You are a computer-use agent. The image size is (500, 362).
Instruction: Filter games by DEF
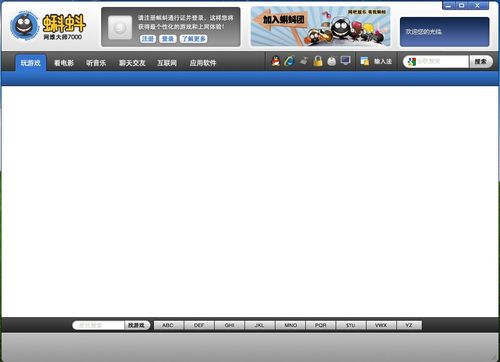tap(199, 325)
